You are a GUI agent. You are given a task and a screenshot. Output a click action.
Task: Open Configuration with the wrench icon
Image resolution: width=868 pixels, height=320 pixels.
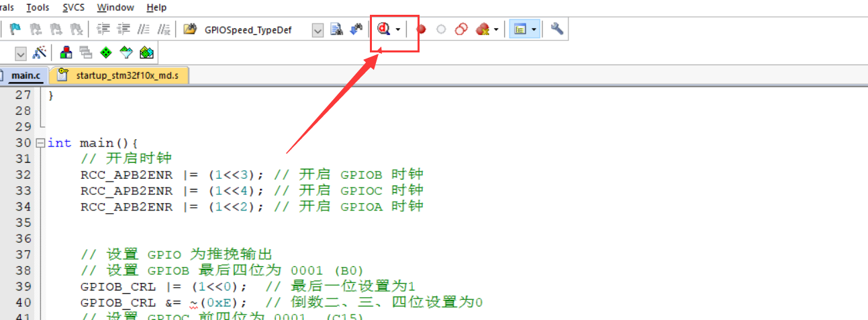[x=557, y=30]
